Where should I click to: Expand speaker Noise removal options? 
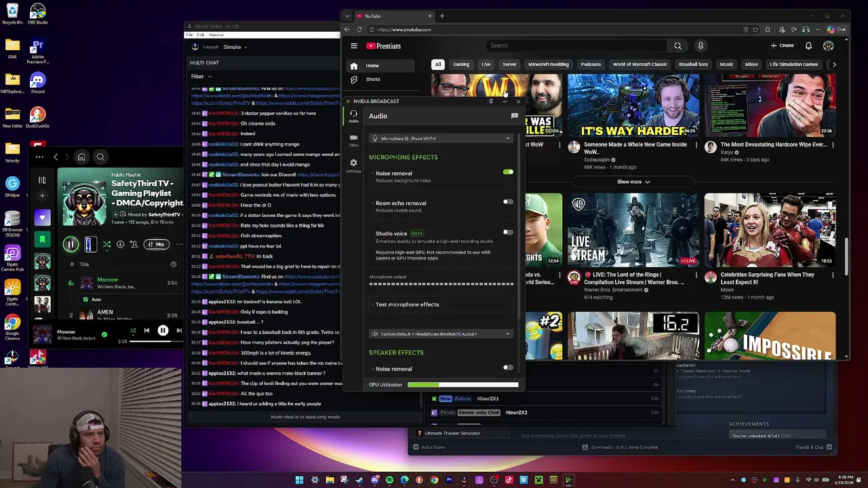pyautogui.click(x=372, y=369)
